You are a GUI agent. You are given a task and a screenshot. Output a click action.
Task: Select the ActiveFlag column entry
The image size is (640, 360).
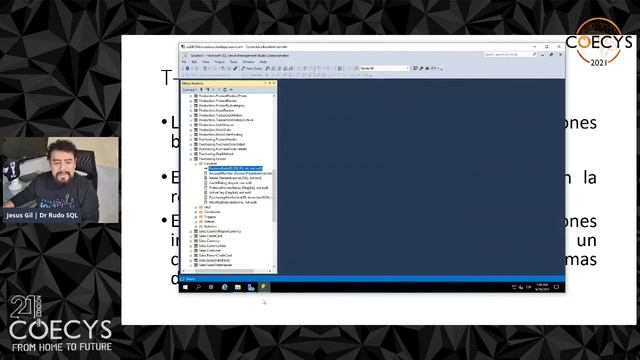click(230, 193)
